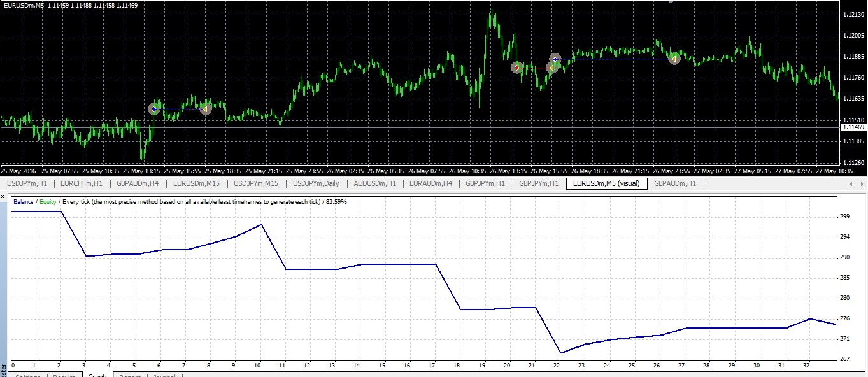The height and width of the screenshot is (377, 868).
Task: Select the red sell entry marker near 26 May 13:15
Action: click(516, 67)
